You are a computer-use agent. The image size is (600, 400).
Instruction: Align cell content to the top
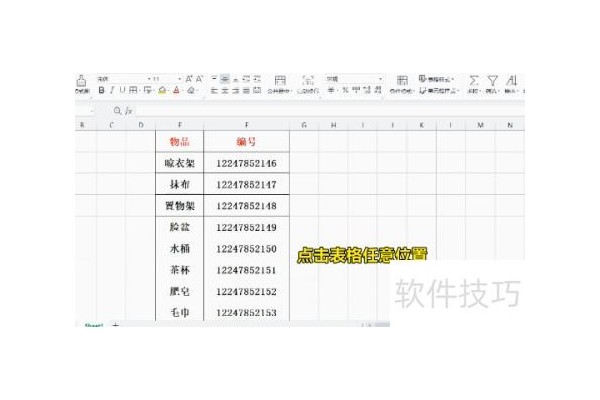tap(214, 79)
